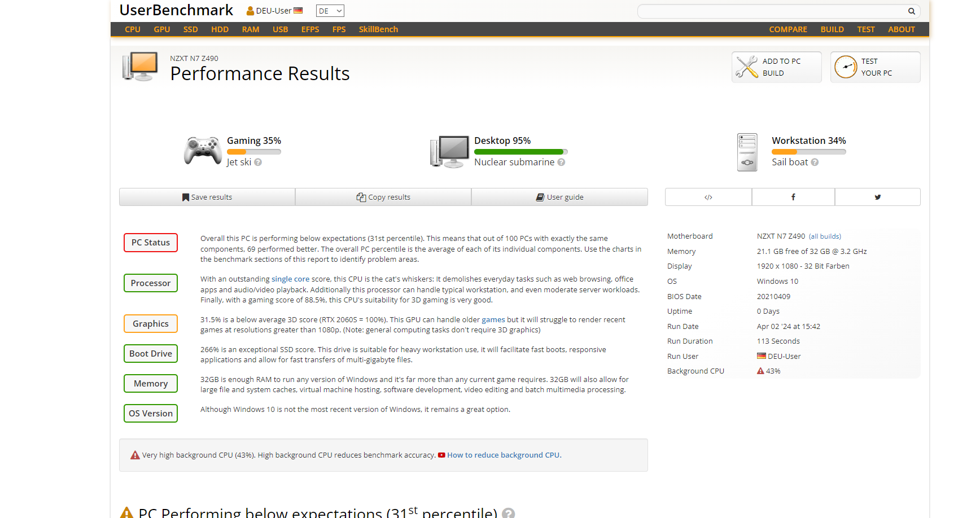Jump to the Processor section

tap(151, 283)
